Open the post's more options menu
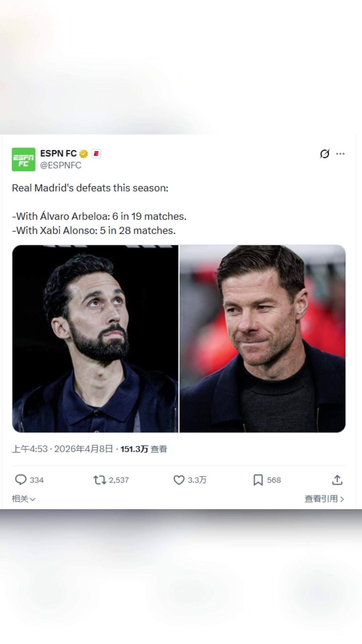 coord(340,154)
